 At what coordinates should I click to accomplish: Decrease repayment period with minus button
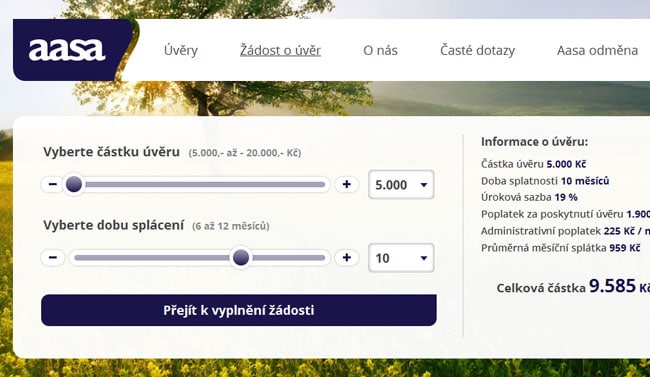[x=53, y=258]
